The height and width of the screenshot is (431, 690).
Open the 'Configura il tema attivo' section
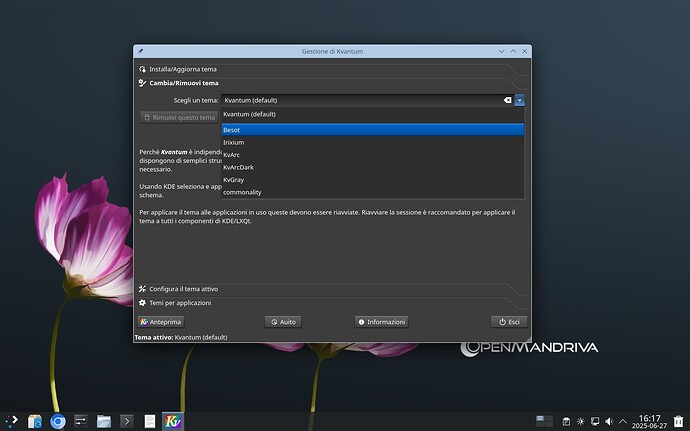332,289
